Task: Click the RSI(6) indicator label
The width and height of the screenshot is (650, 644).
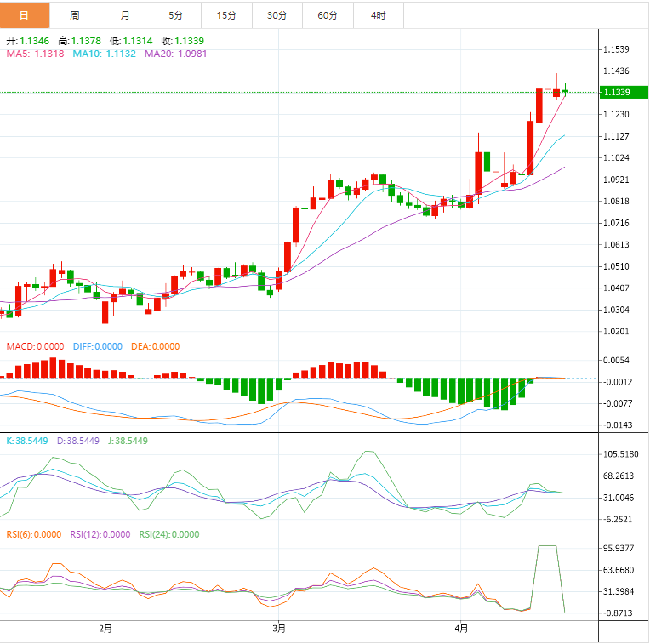Action: [x=33, y=534]
